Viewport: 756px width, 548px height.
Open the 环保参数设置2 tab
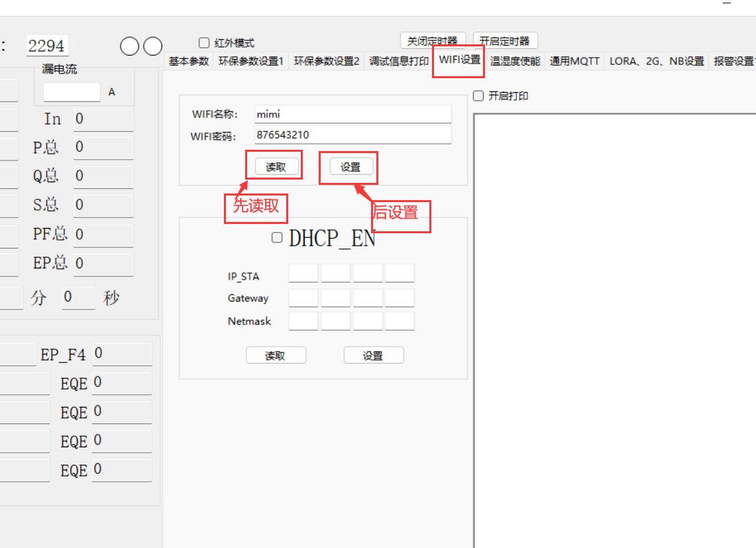pos(327,62)
